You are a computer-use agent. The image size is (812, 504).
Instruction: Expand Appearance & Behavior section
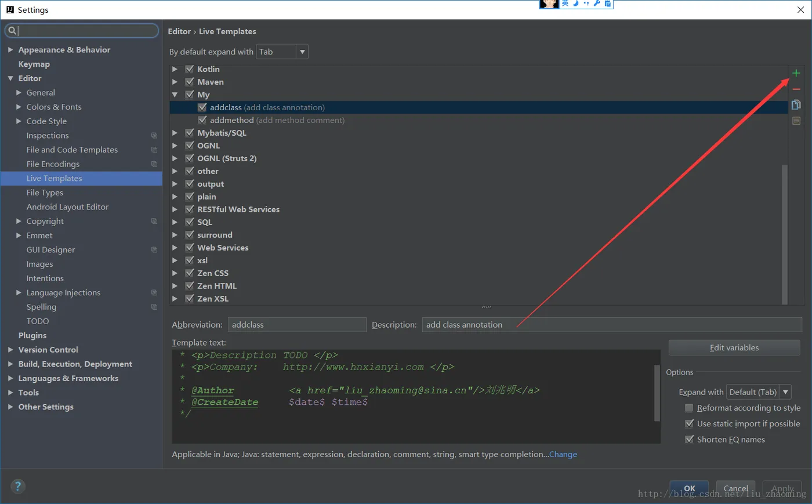click(x=10, y=50)
